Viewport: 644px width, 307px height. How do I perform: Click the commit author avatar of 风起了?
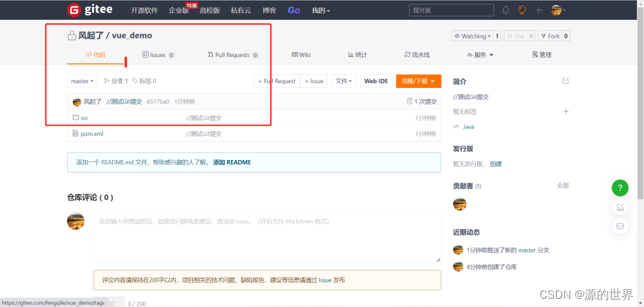[x=77, y=102]
